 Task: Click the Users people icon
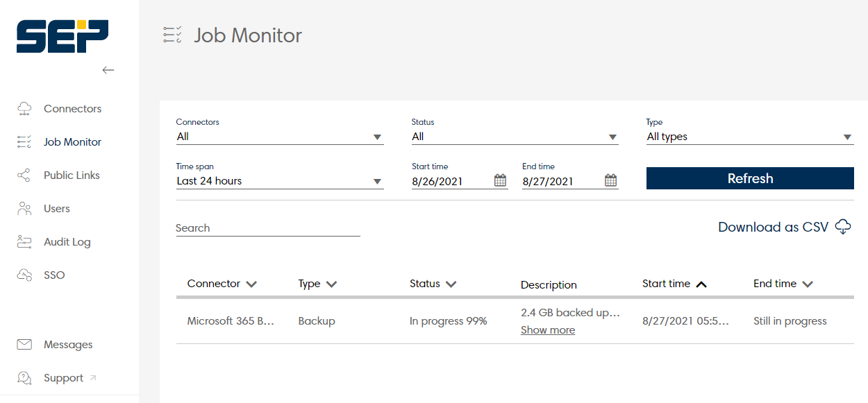coord(24,208)
